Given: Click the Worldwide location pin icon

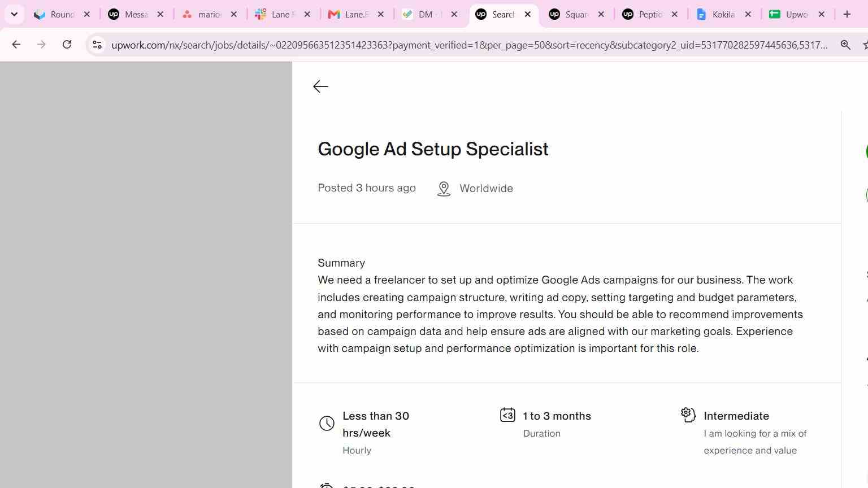Looking at the screenshot, I should pos(444,189).
